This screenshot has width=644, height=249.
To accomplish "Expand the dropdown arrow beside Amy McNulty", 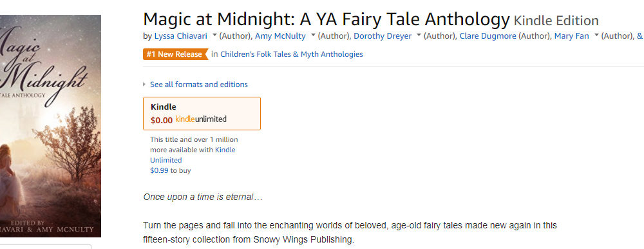I will click(x=313, y=35).
